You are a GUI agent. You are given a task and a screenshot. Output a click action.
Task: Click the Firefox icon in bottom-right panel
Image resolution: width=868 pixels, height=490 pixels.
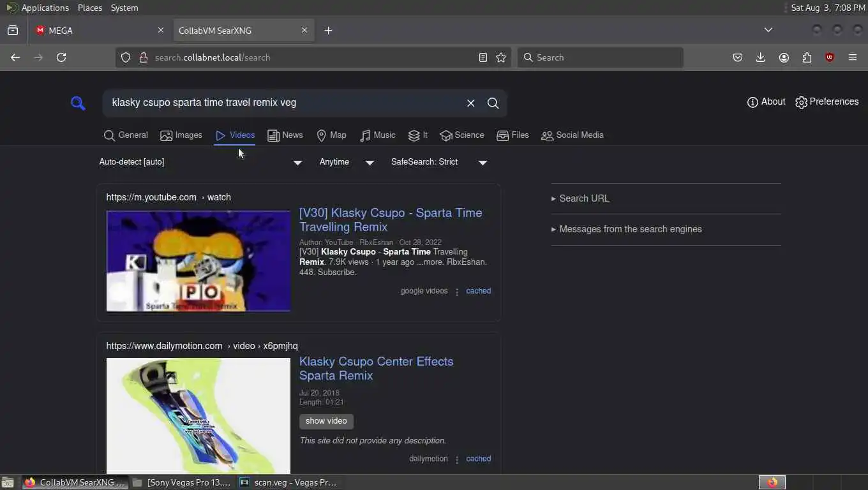click(772, 482)
